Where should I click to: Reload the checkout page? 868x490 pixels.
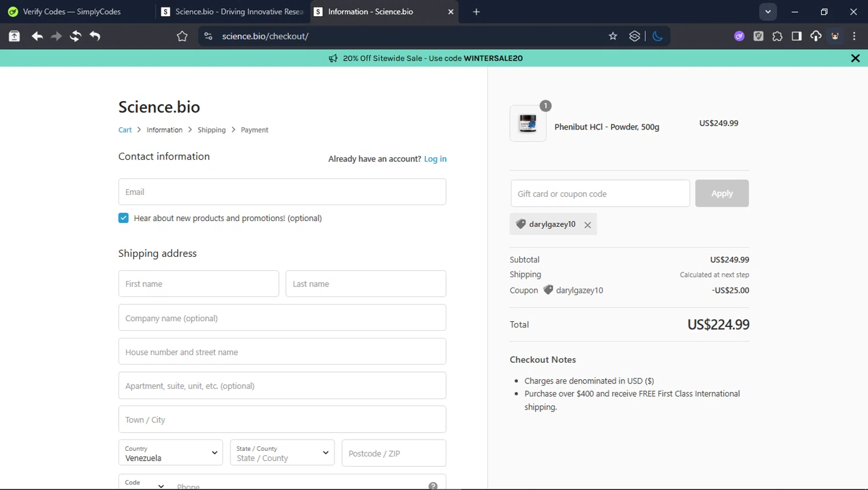point(75,36)
